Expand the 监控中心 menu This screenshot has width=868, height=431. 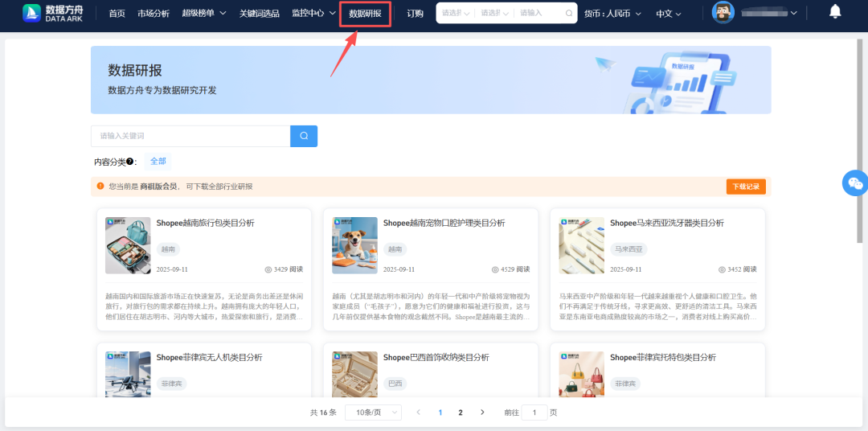pyautogui.click(x=314, y=14)
